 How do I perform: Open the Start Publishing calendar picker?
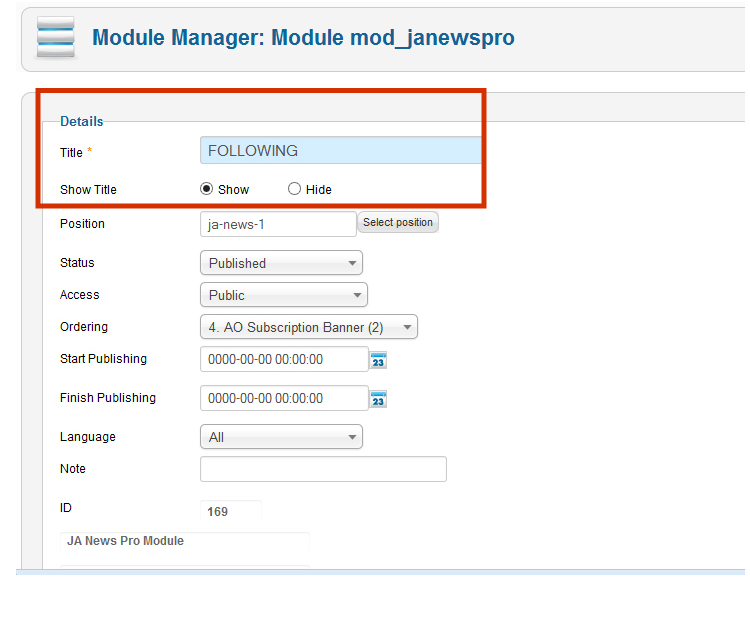[x=378, y=360]
